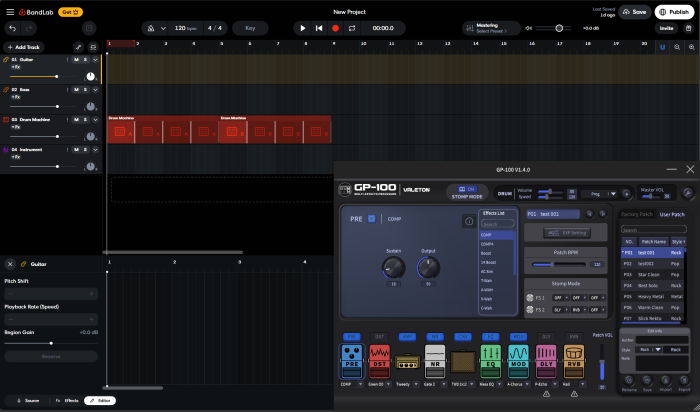Go to the previous patch arrow

point(590,214)
